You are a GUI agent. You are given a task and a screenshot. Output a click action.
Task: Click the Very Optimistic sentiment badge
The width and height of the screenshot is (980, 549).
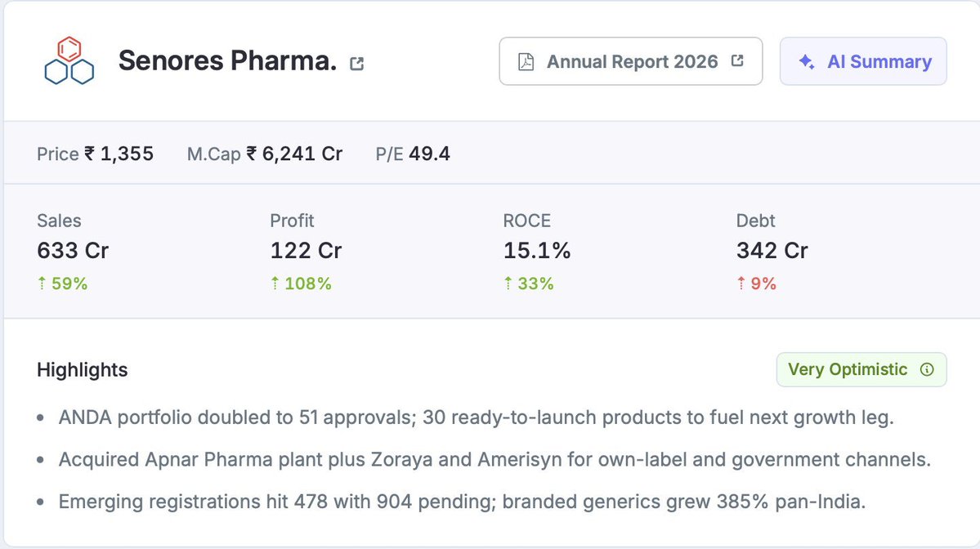coord(861,370)
